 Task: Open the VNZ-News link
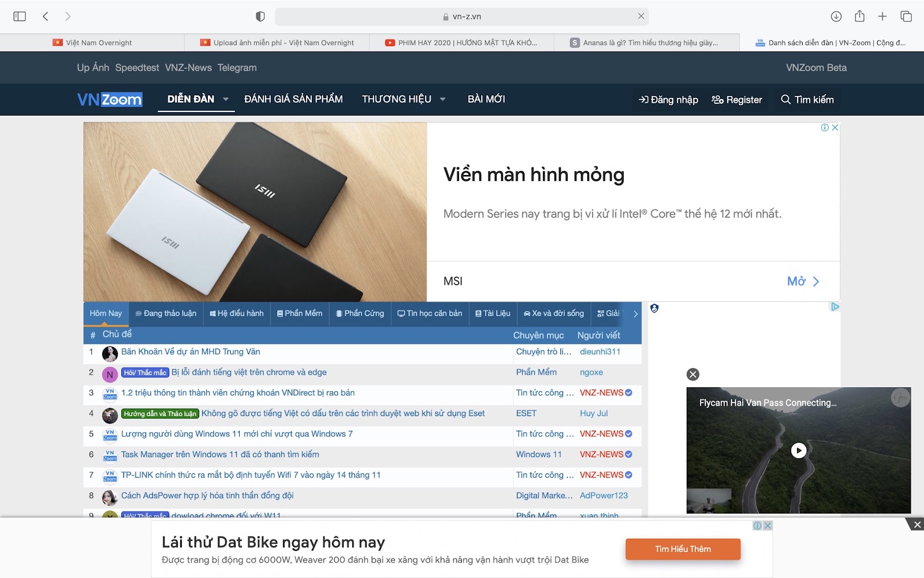click(188, 68)
